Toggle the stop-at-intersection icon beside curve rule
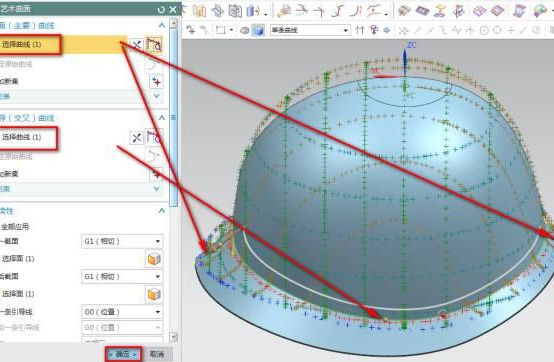The image size is (554, 362). (x=360, y=30)
